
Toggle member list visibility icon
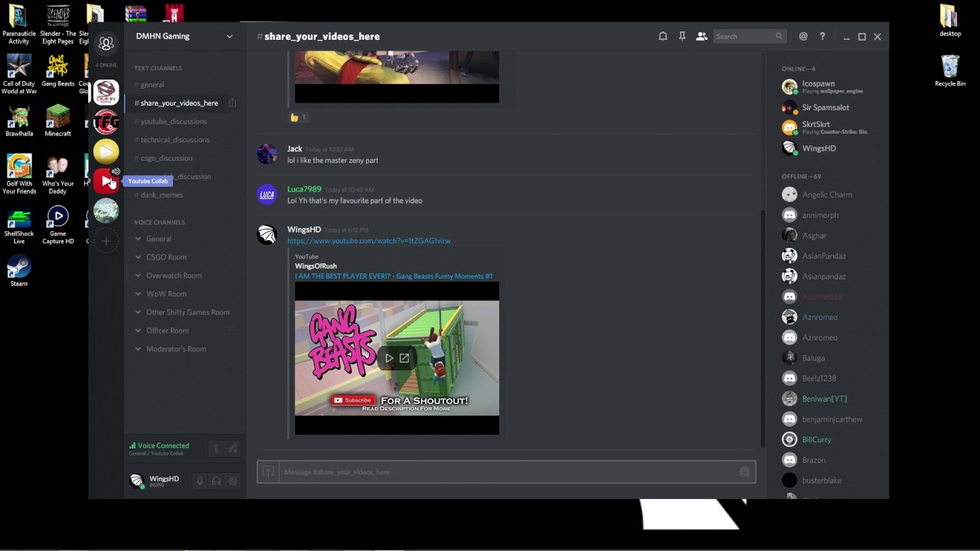[701, 36]
